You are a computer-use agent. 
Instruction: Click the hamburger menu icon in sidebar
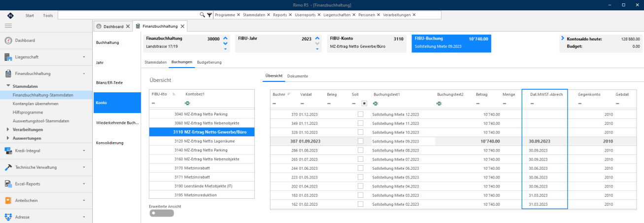[8, 26]
